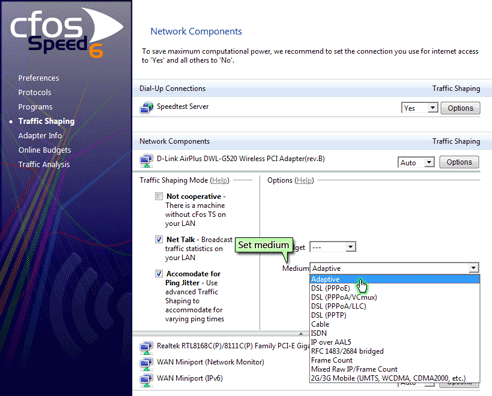The image size is (492, 396).
Task: Collapse the Medium Adaptive combo box
Action: [473, 268]
